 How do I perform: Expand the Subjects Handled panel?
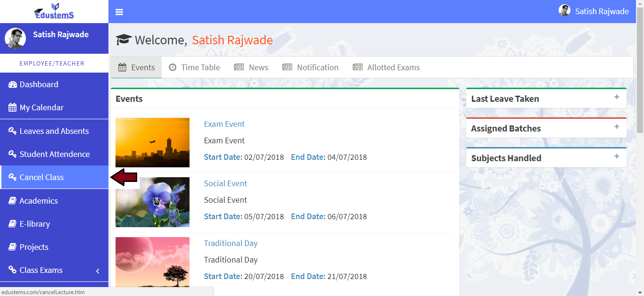[616, 156]
